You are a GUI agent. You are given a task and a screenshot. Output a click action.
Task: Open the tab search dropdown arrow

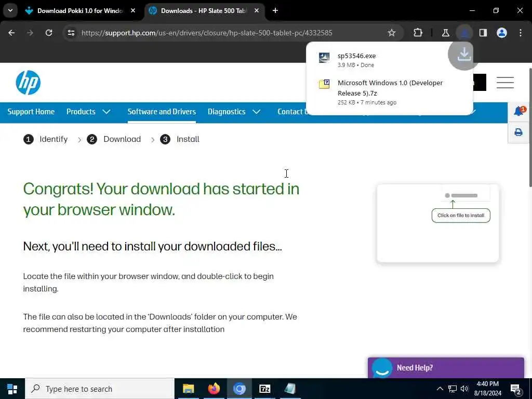[10, 10]
